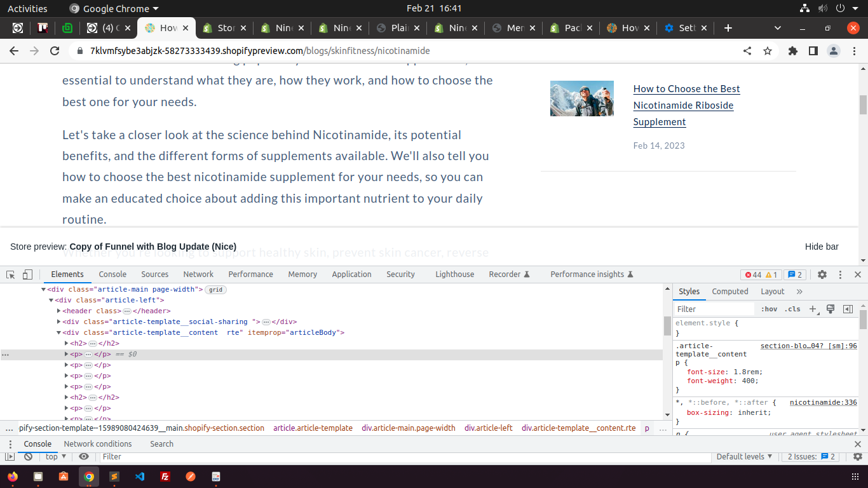This screenshot has height=488, width=868.
Task: Toggle the device toolbar emulation icon
Action: click(x=27, y=274)
